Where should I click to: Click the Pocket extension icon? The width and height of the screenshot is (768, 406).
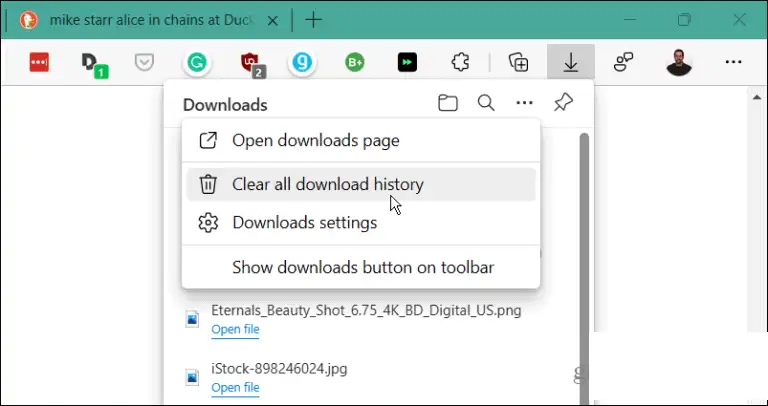tap(144, 62)
